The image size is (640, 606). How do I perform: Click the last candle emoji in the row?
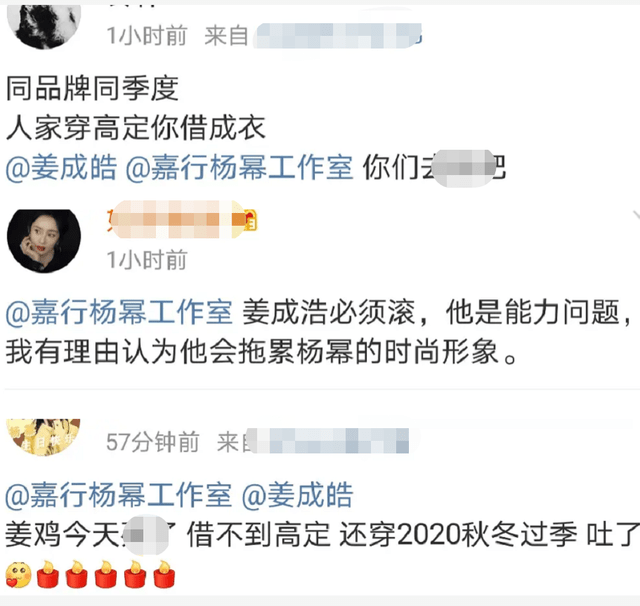(164, 575)
